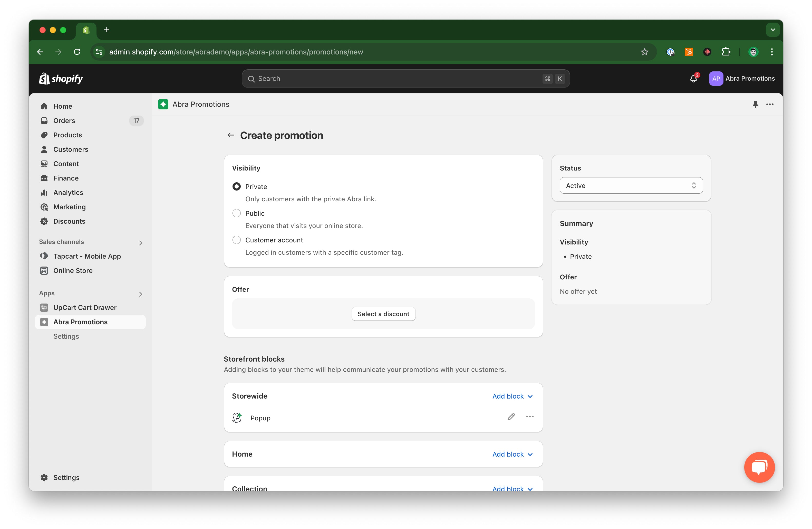Click the browser address bar URL

tap(236, 52)
